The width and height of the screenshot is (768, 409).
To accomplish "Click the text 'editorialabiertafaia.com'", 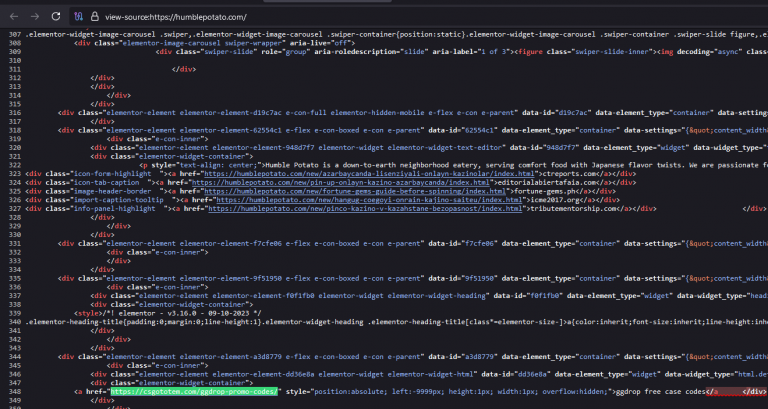I will tap(542, 183).
